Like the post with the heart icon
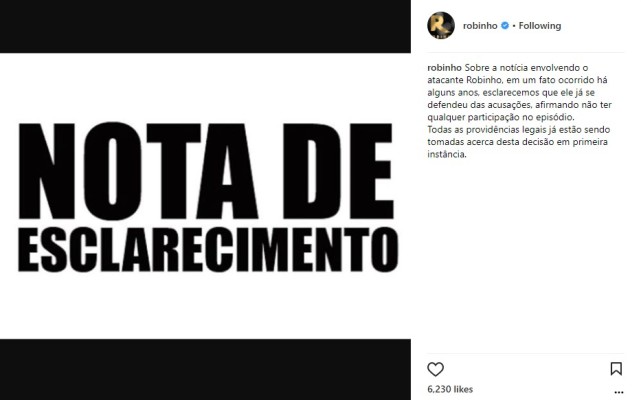Screen dimensions: 641x400 (x=435, y=369)
